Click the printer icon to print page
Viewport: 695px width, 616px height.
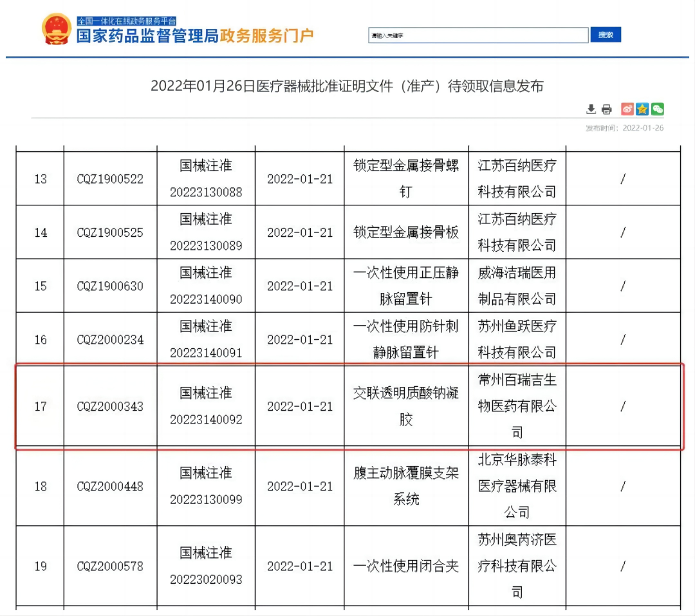coord(606,109)
